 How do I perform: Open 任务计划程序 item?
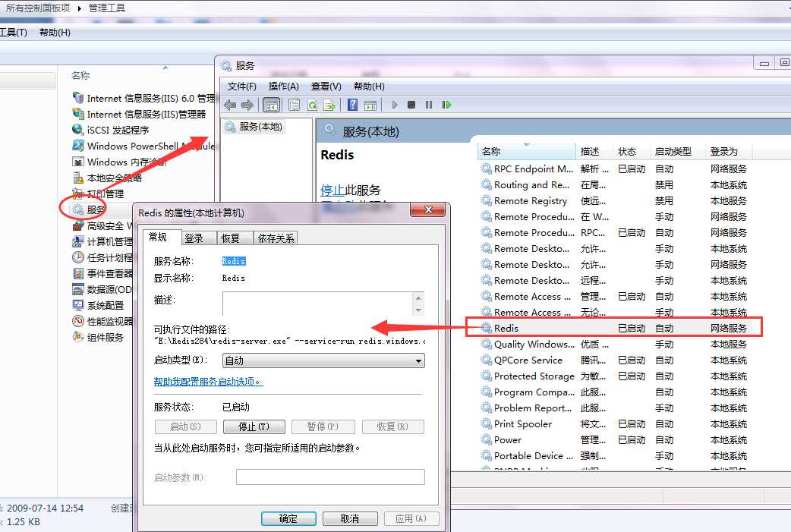(x=102, y=258)
